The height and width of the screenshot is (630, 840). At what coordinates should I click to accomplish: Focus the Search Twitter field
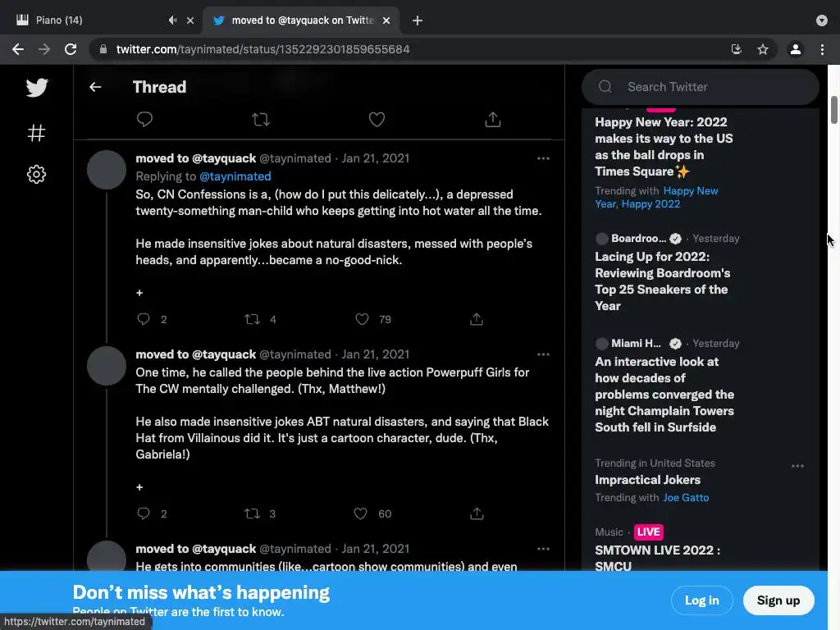[x=701, y=87]
